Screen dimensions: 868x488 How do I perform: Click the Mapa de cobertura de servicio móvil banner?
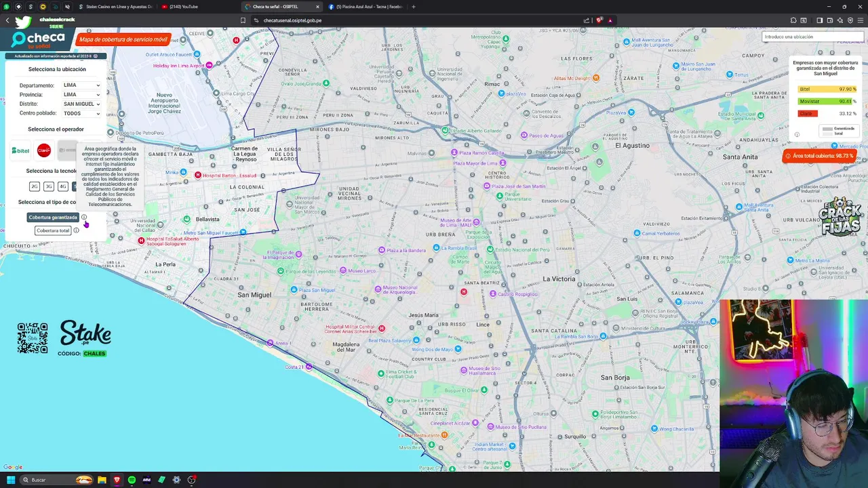tap(123, 39)
